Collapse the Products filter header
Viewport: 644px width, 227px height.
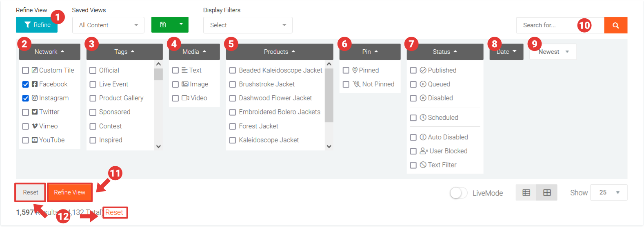(x=279, y=52)
